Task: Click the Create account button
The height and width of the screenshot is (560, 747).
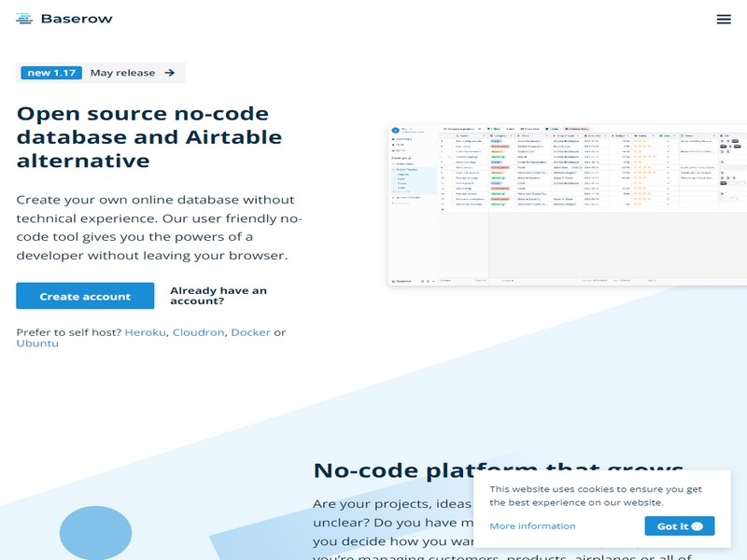Action: 84,295
